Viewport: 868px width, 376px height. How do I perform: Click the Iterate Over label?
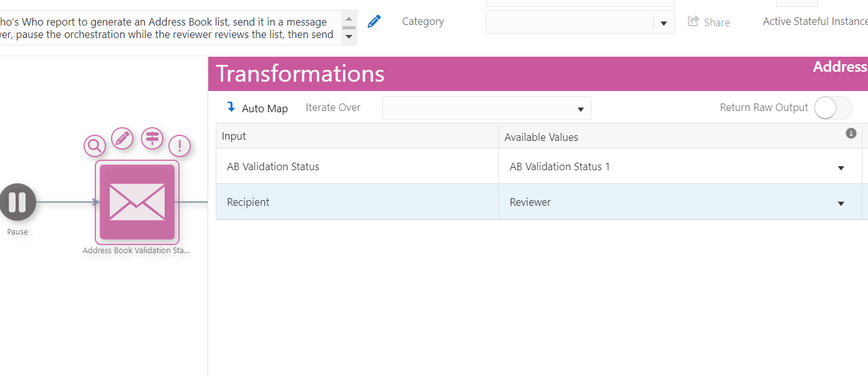point(333,107)
